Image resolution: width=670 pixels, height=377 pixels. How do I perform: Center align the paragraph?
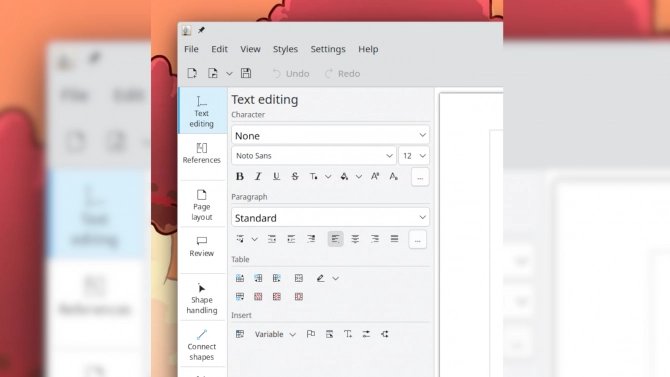355,239
